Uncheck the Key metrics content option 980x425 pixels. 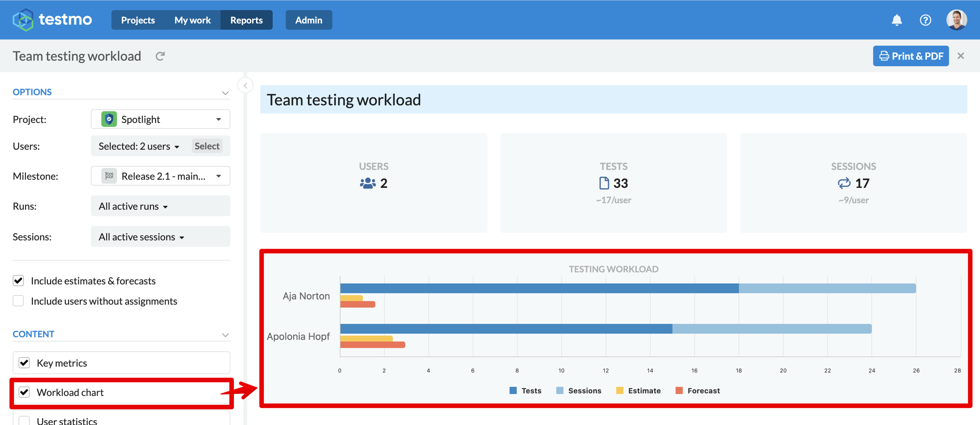(24, 363)
